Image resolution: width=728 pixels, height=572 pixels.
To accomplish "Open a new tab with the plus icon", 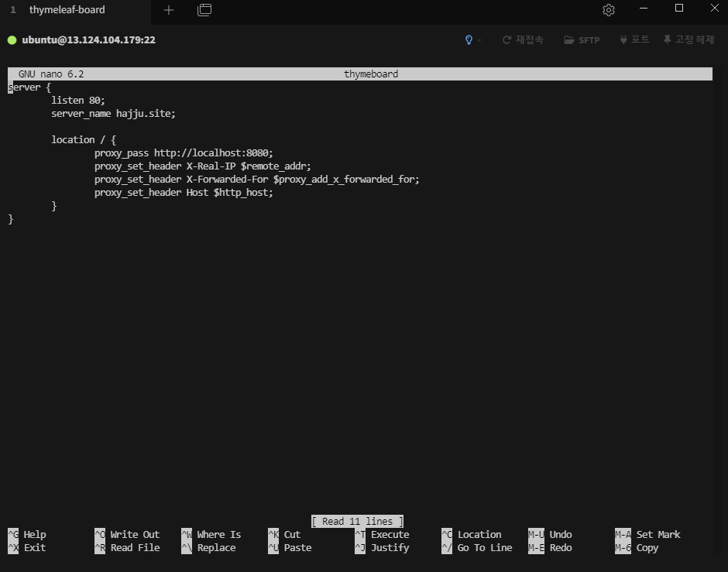I will [169, 10].
